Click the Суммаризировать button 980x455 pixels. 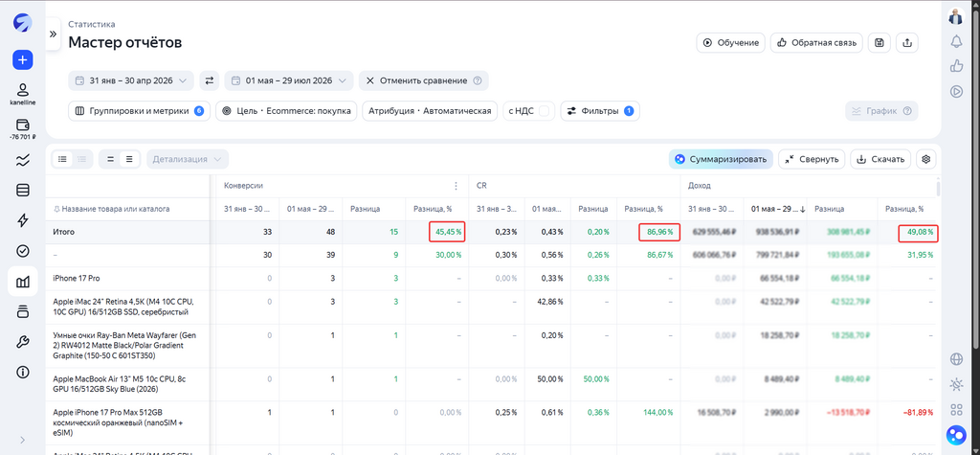pyautogui.click(x=721, y=159)
